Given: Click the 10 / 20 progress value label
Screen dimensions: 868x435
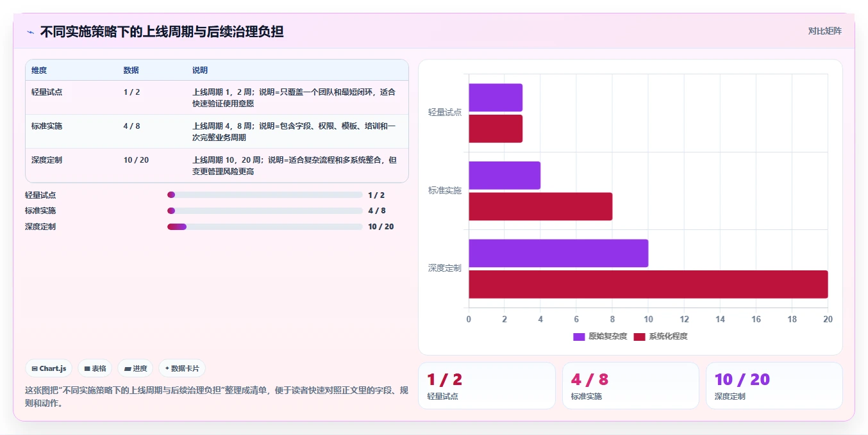Looking at the screenshot, I should click(381, 227).
